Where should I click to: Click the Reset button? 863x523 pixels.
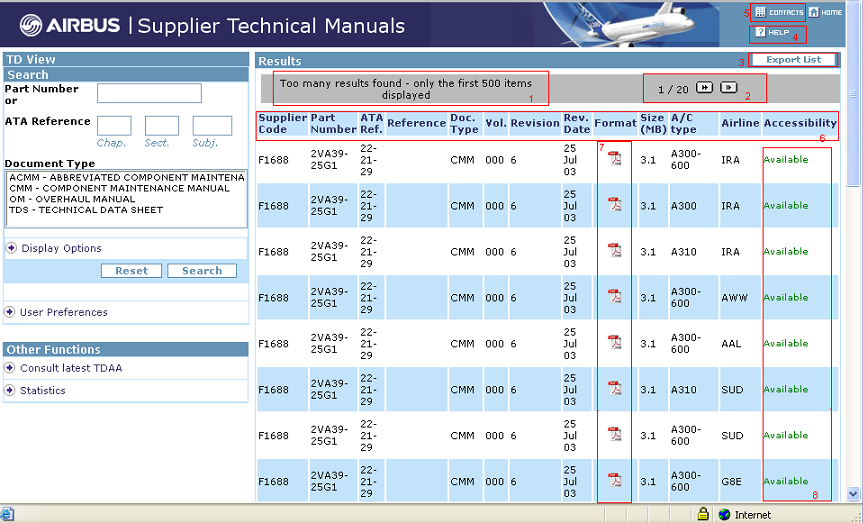(131, 271)
